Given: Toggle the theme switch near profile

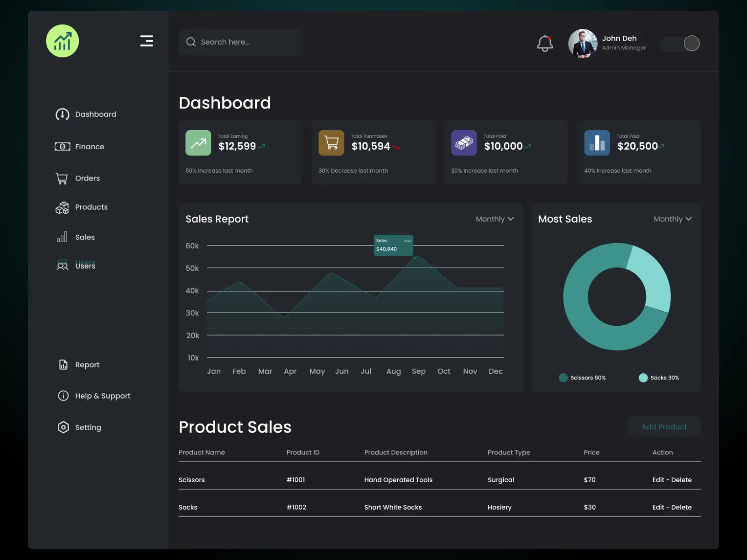Looking at the screenshot, I should (x=680, y=43).
